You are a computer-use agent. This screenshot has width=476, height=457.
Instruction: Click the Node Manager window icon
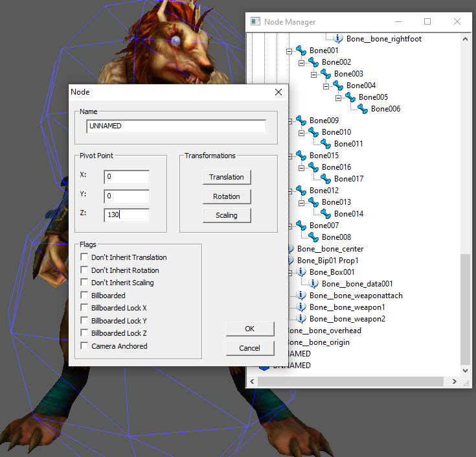255,21
